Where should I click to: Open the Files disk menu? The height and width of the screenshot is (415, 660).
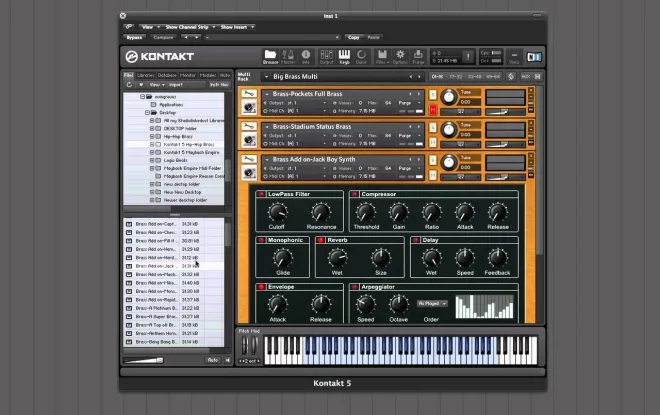click(382, 56)
